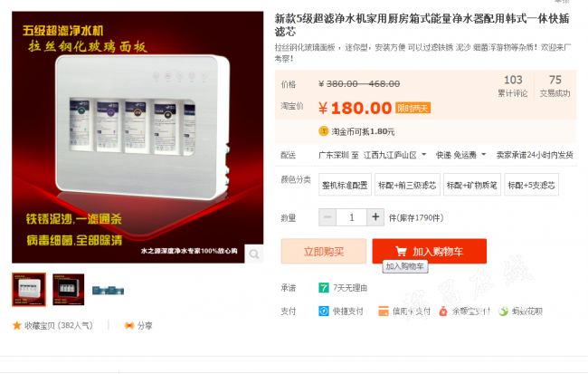Expand the 快递 免运费 shipping dropdown
The image size is (588, 374).
(460, 155)
